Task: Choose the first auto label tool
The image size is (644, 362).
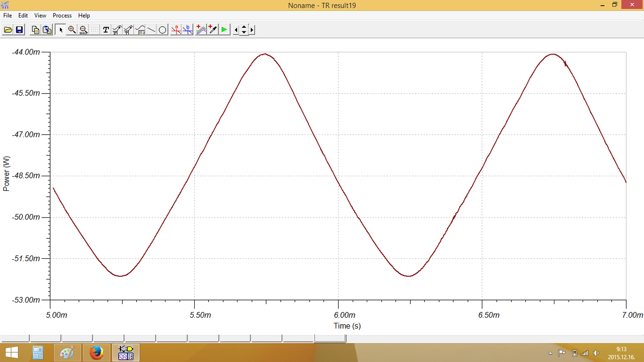Action: [117, 30]
